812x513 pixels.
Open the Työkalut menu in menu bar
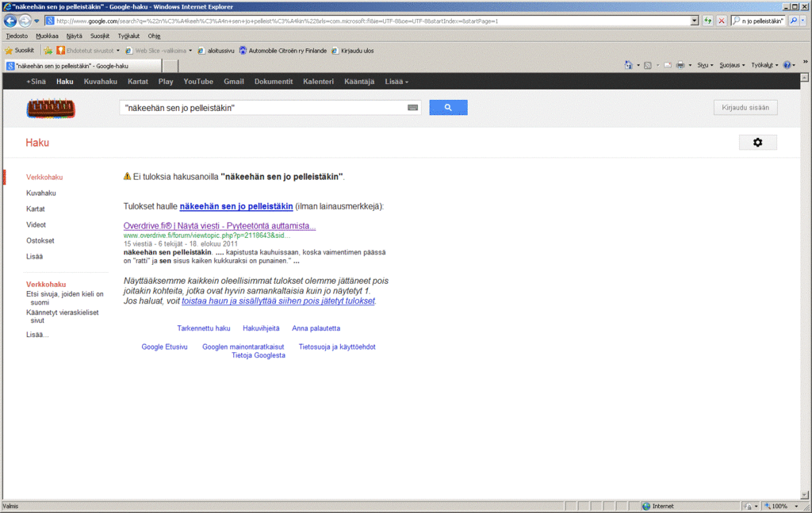click(128, 36)
